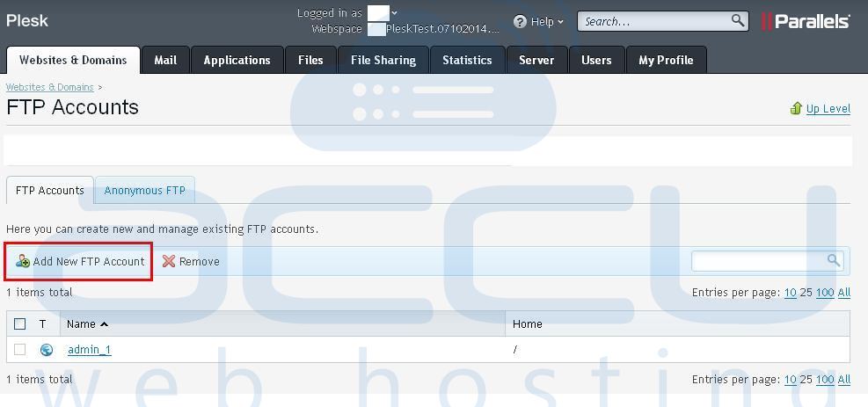This screenshot has width=868, height=407.
Task: Click the magnifier icon in the list search field
Action: [834, 260]
